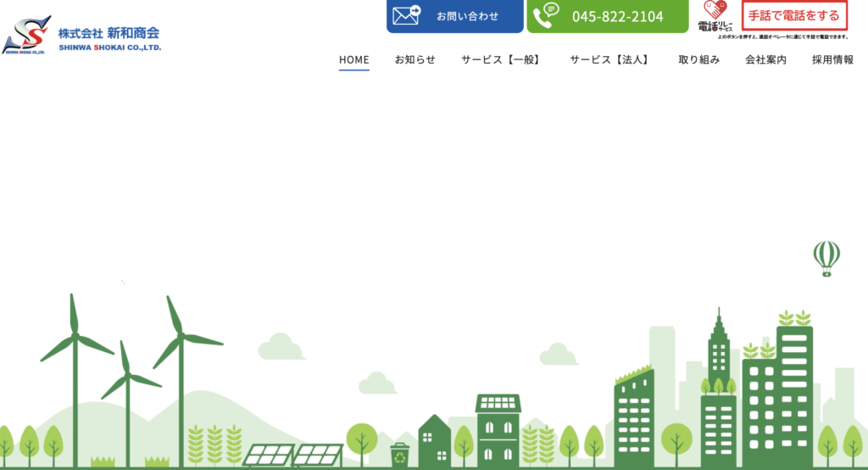Click the hot air balloon illustration

[x=826, y=257]
